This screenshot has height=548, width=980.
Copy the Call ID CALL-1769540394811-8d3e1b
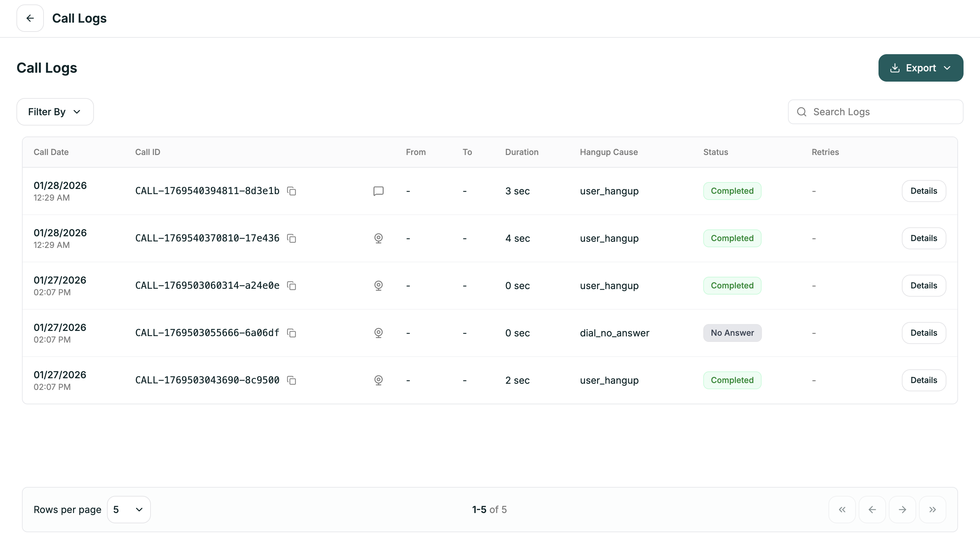pyautogui.click(x=291, y=191)
